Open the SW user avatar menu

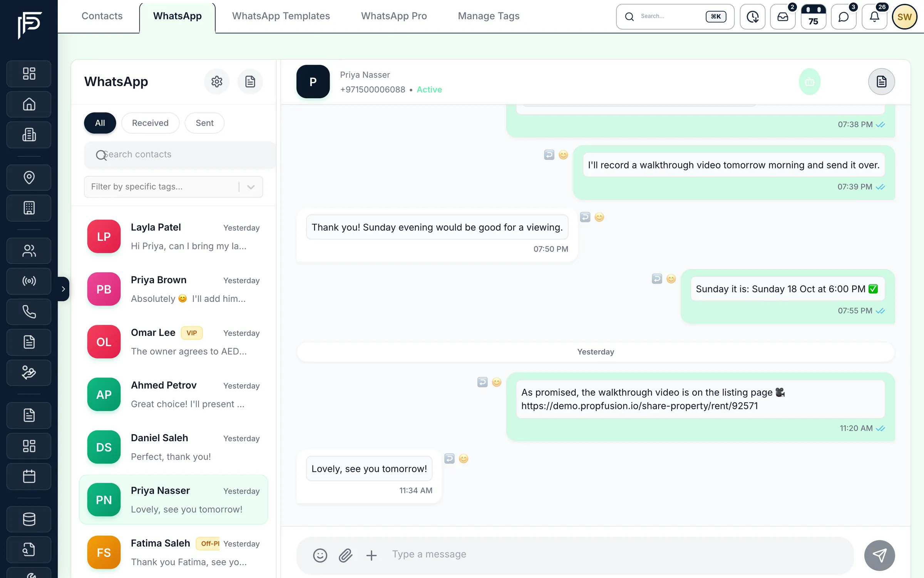pyautogui.click(x=904, y=17)
